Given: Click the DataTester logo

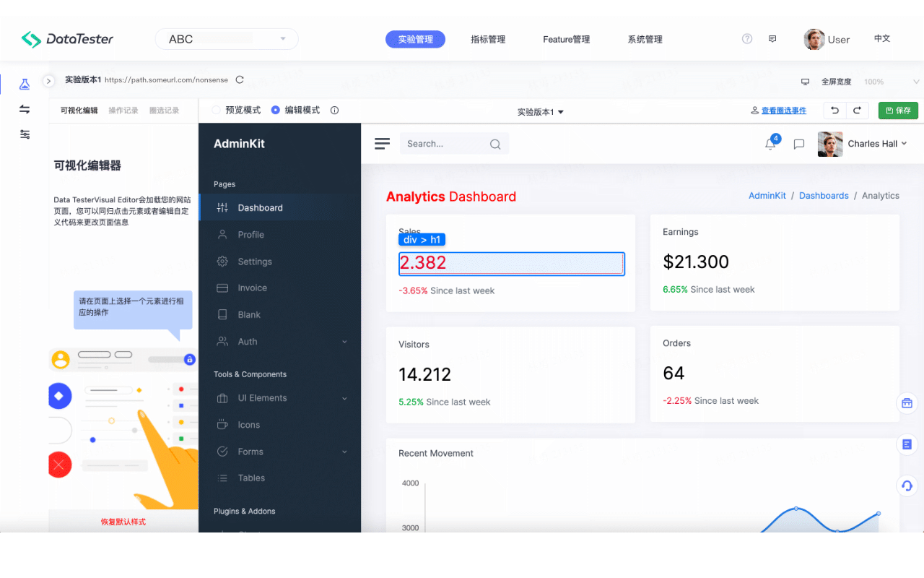Looking at the screenshot, I should [67, 39].
